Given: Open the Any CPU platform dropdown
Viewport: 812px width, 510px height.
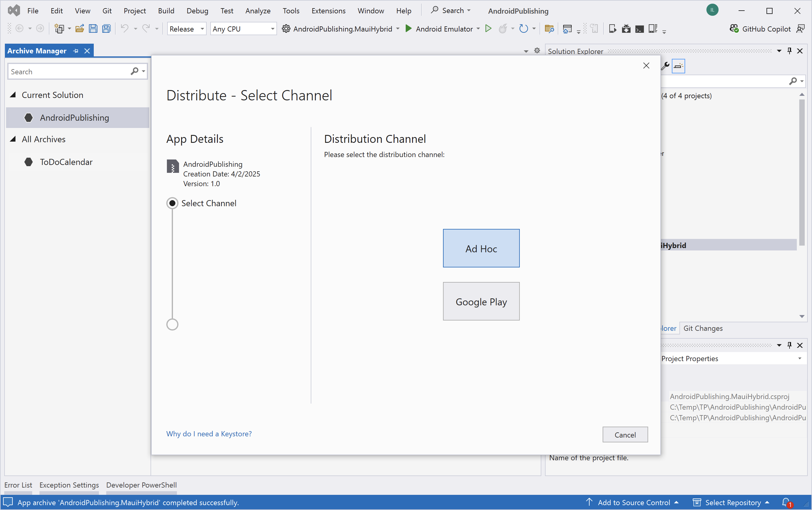Looking at the screenshot, I should [x=243, y=29].
